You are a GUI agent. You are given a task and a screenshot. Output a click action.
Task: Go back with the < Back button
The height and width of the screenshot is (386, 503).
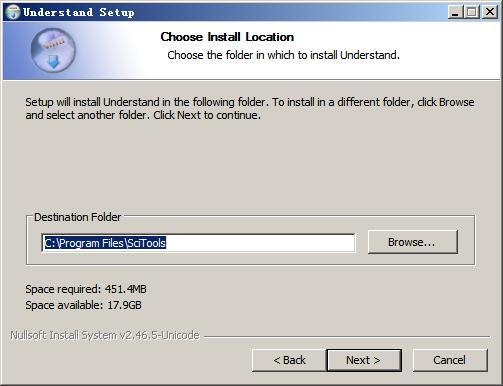pyautogui.click(x=289, y=360)
